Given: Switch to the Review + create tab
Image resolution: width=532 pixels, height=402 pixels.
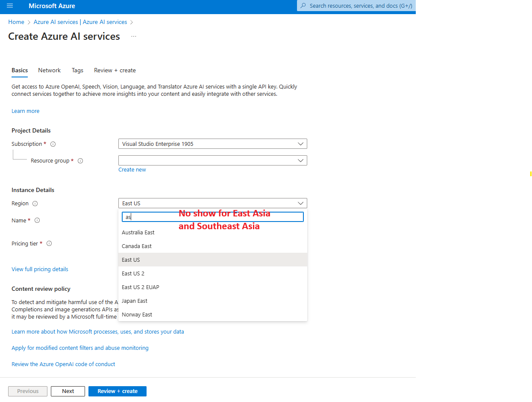Looking at the screenshot, I should pos(115,70).
